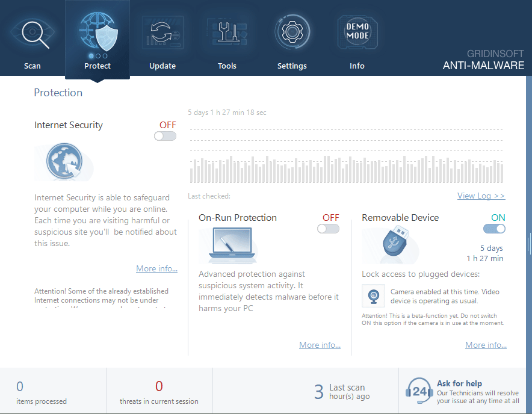Open More info under Removable Device

tap(486, 345)
